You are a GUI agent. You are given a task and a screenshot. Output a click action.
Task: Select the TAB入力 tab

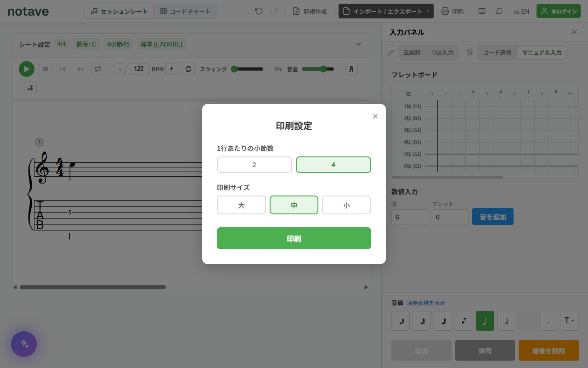[x=442, y=52]
